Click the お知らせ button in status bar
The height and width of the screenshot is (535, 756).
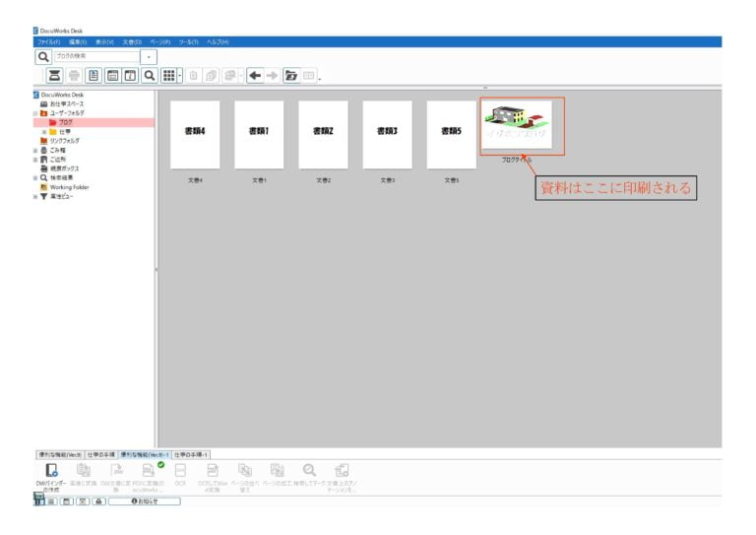coord(144,502)
